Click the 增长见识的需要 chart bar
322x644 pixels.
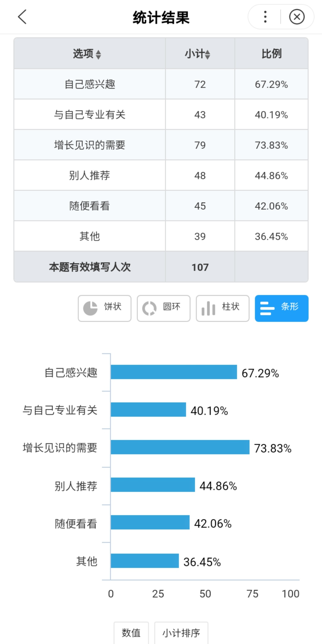click(x=180, y=447)
